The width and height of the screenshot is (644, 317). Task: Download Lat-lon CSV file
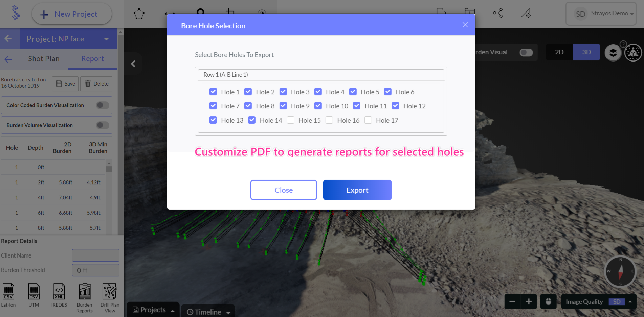pyautogui.click(x=8, y=295)
